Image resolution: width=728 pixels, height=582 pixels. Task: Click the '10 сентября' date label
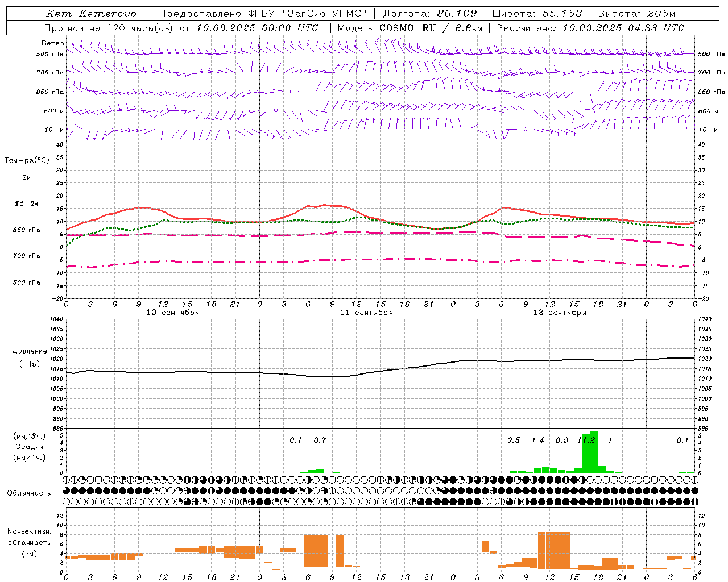(173, 313)
